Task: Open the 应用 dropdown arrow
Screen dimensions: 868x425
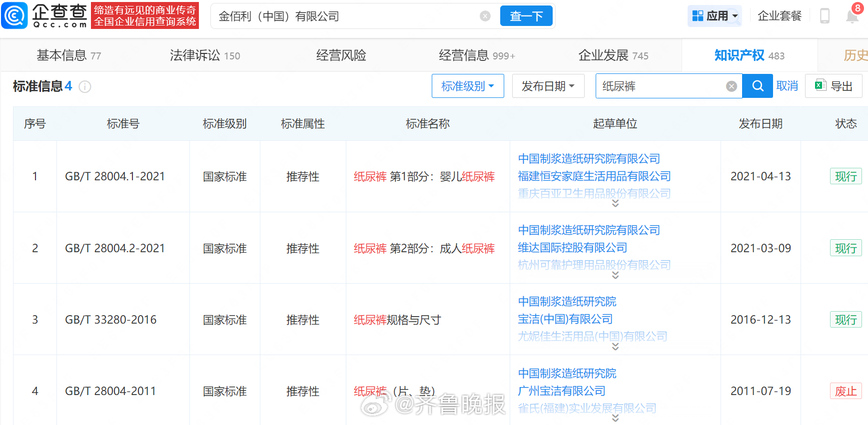Action: tap(735, 16)
